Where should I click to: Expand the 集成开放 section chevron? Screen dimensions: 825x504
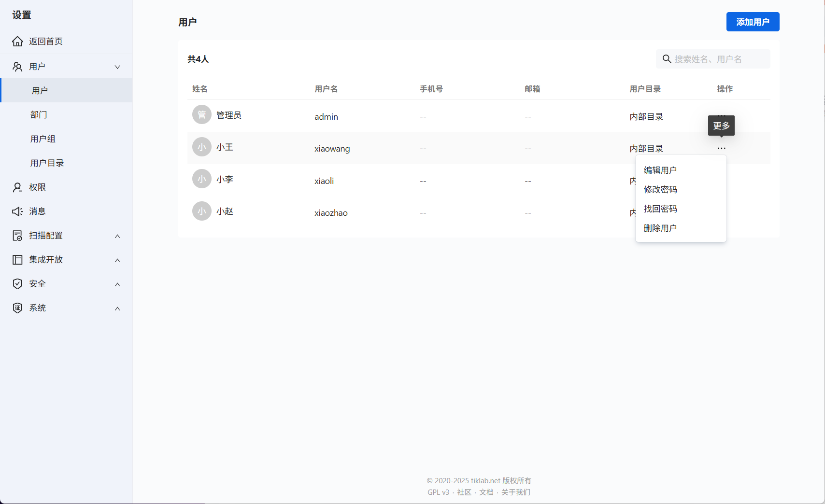(x=117, y=260)
